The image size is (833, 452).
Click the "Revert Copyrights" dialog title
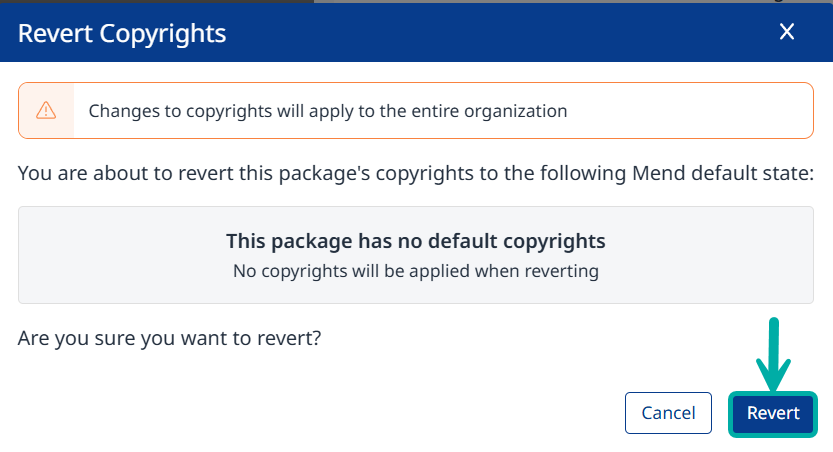122,33
